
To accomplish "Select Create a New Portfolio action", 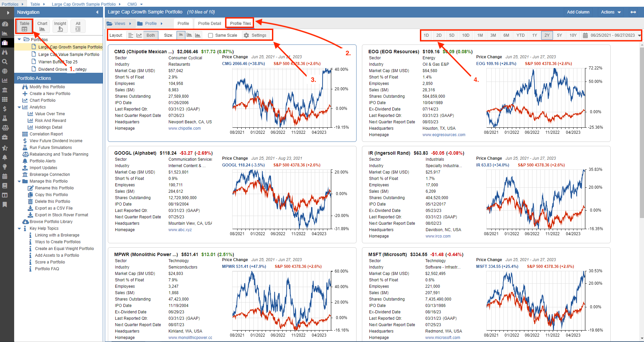I will (50, 94).
